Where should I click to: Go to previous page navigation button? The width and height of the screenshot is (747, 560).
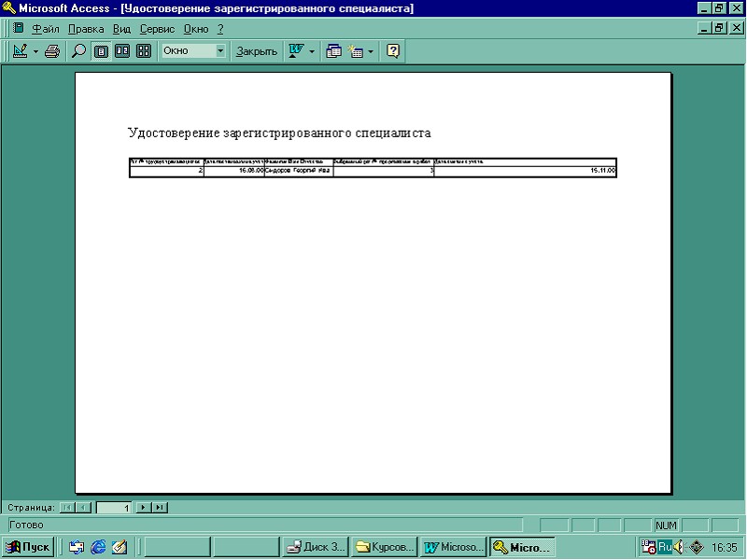click(83, 508)
